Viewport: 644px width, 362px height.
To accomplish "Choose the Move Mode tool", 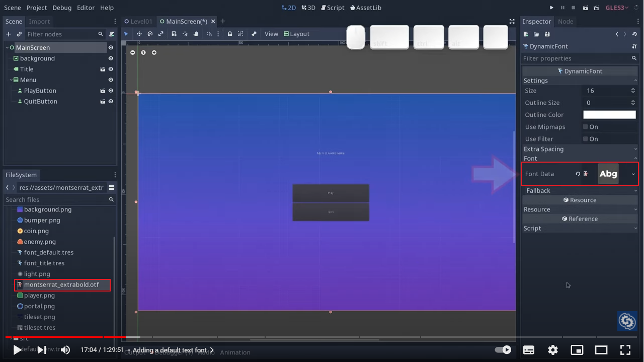I will 139,34.
